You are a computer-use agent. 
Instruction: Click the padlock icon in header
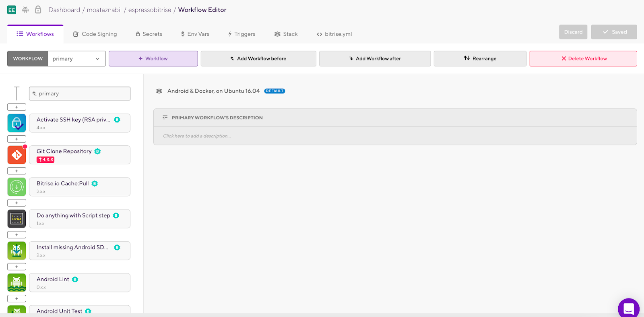[x=38, y=10]
